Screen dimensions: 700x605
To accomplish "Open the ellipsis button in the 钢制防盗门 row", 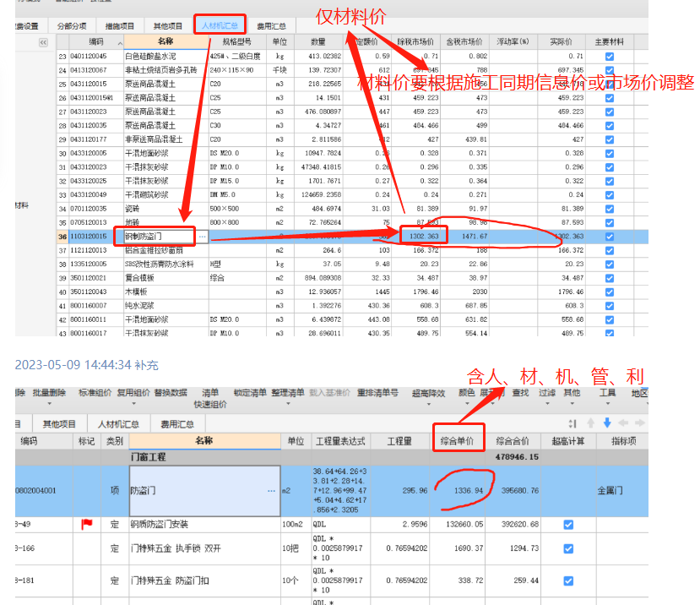I will pos(203,237).
